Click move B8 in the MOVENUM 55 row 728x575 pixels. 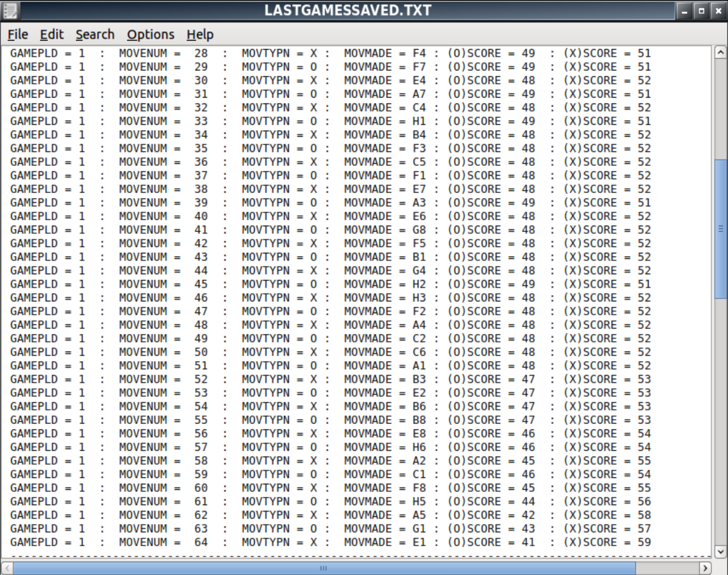pyautogui.click(x=419, y=420)
